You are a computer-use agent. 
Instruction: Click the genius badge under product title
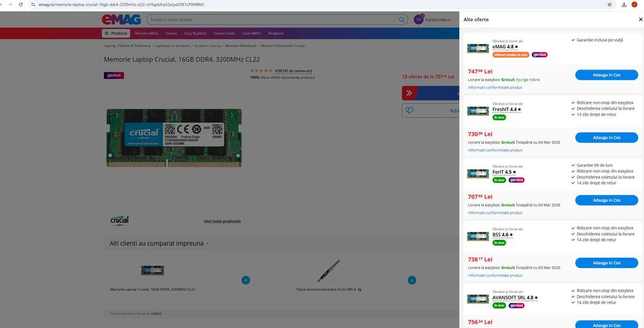[x=114, y=75]
